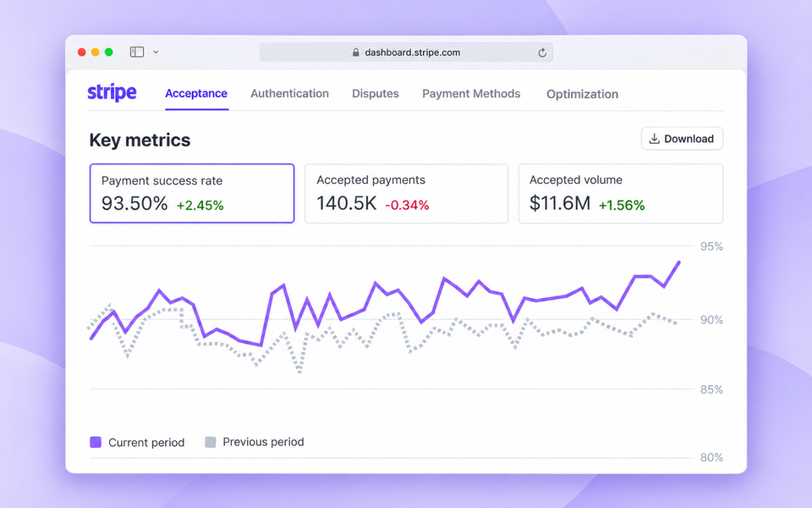Click the $11.6M accepted volume value

click(560, 203)
